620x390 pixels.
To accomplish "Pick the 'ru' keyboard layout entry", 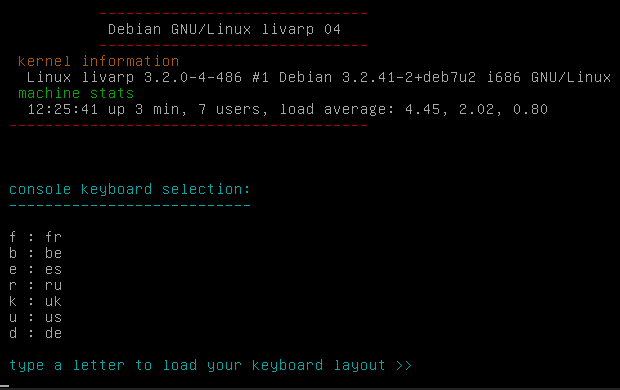I will pos(35,285).
